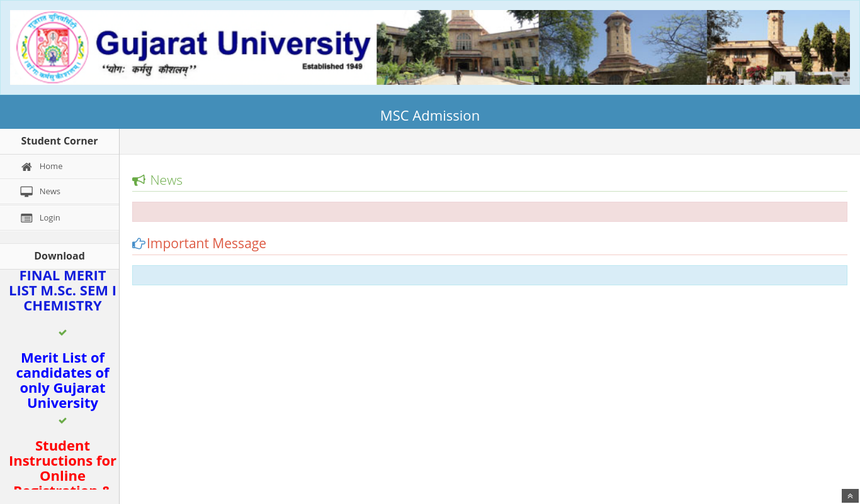Go to the News menu item text
The image size is (860, 504).
(50, 192)
